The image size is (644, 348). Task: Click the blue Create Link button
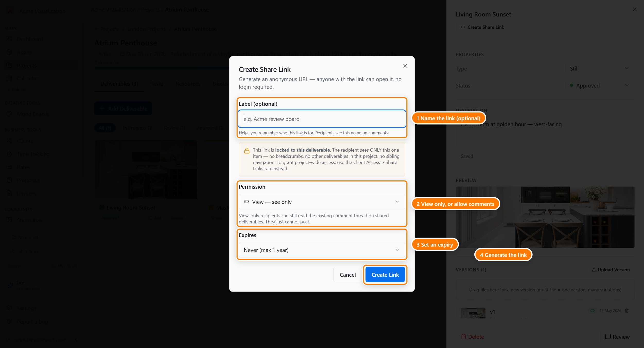[x=385, y=275]
